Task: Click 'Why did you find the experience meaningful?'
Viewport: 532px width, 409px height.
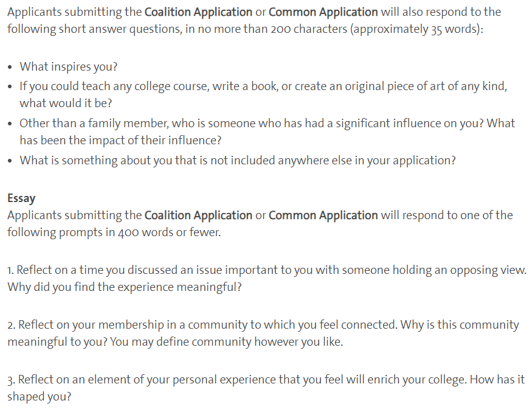Action: [x=125, y=287]
